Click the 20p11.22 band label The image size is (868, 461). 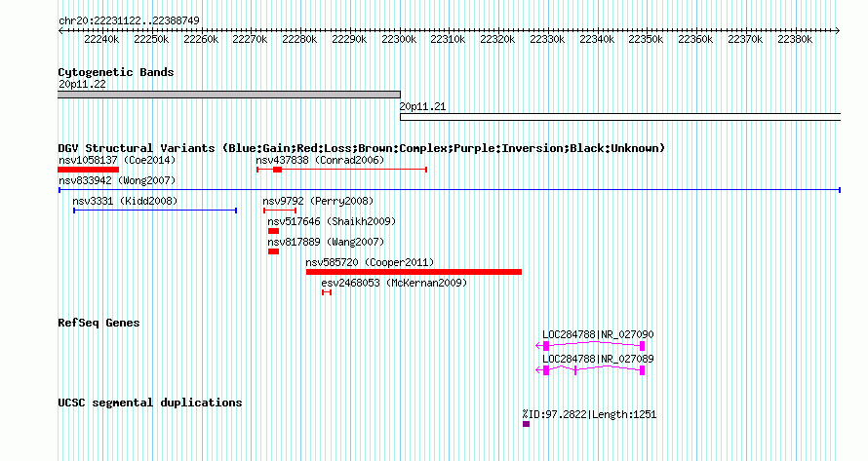tap(82, 84)
